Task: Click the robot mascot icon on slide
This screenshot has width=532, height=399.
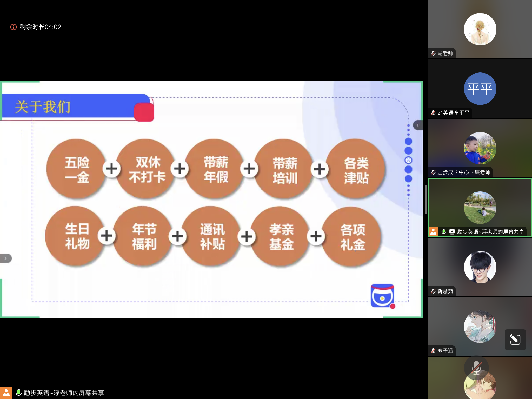Action: (382, 296)
